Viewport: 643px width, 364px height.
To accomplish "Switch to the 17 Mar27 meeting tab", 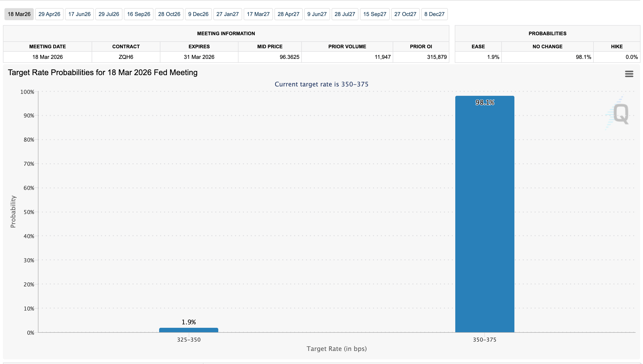I will 258,14.
